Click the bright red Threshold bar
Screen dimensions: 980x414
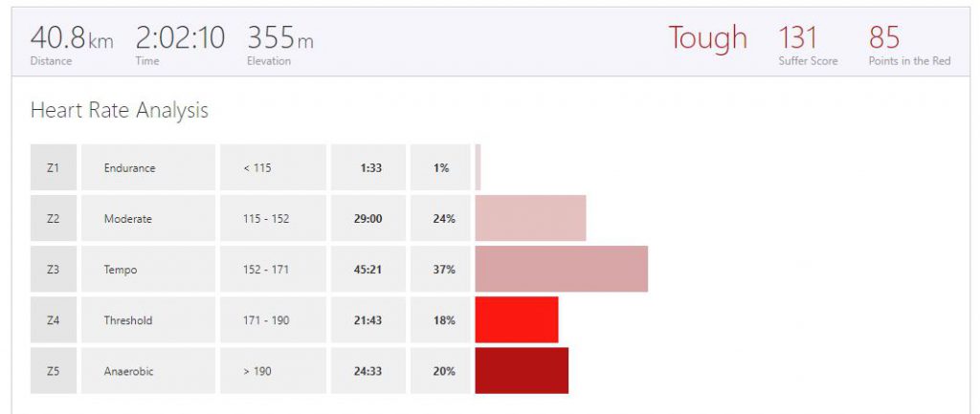(x=516, y=319)
